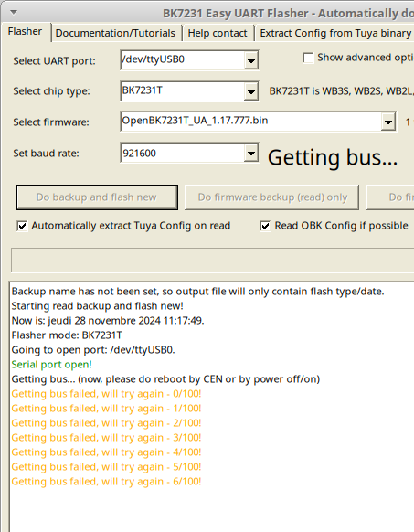Expand the chip type dropdown arrow
The height and width of the screenshot is (532, 414).
tap(251, 91)
